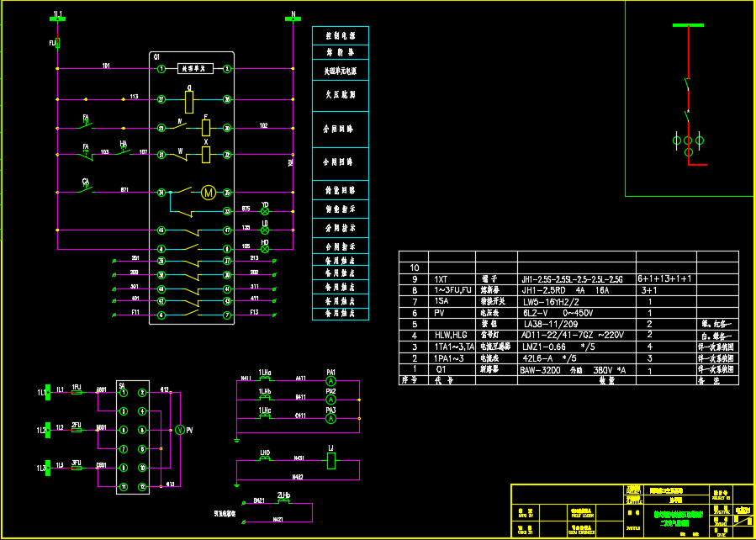Viewport: 756px width, 540px height.
Task: Click the green N bus bar at top
Action: (292, 19)
